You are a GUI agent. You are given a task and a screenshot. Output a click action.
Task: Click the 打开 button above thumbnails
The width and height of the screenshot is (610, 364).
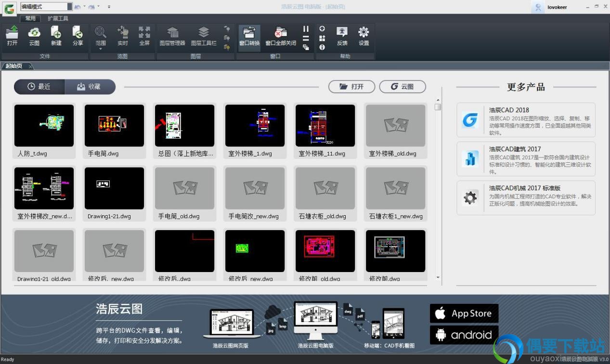(351, 87)
